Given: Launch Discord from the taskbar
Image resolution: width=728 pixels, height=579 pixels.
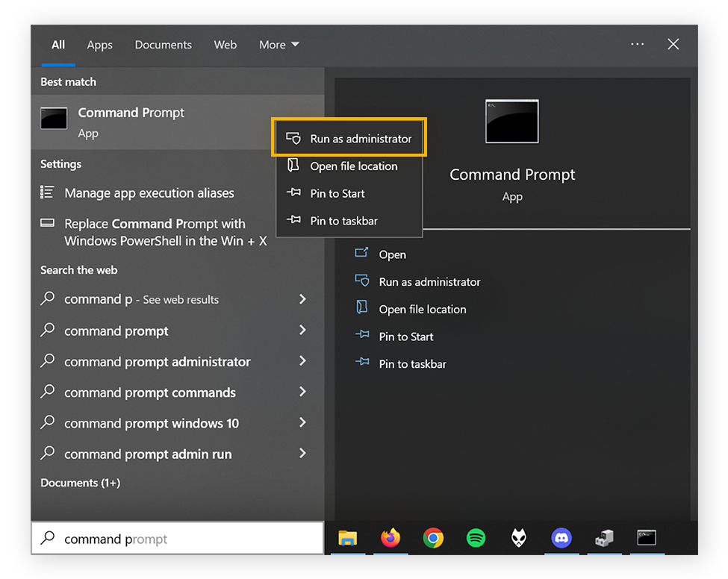Looking at the screenshot, I should coord(561,537).
